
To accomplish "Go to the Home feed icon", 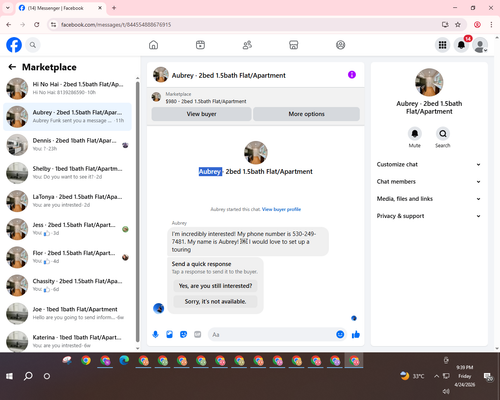I will [153, 45].
